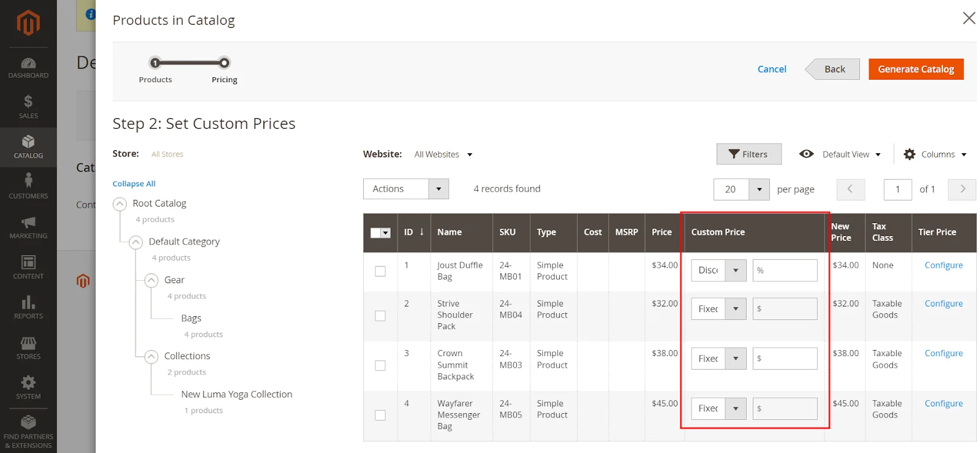Collapse the Gear tree node
Image resolution: width=980 pixels, height=453 pixels.
(151, 281)
